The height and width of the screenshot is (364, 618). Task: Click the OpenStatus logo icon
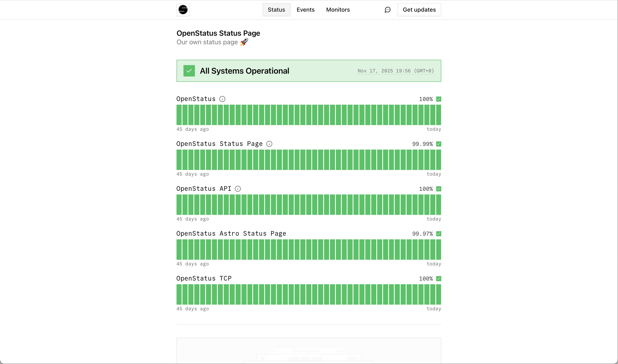click(183, 10)
